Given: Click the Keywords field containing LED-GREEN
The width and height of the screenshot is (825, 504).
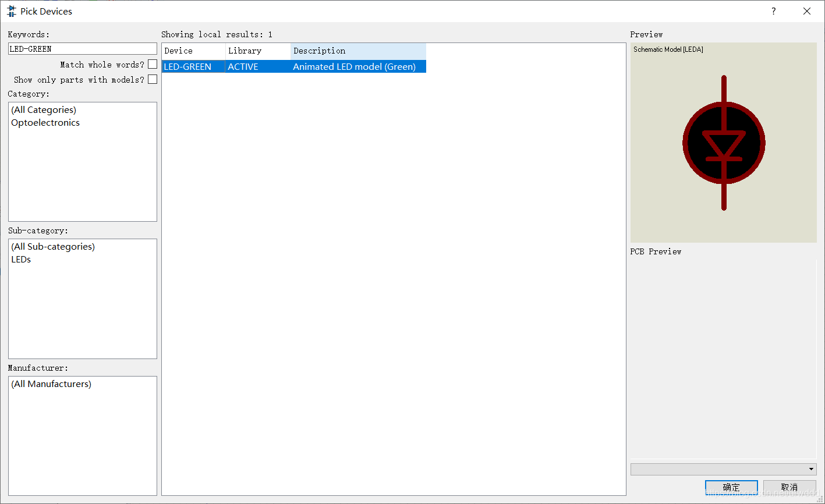Looking at the screenshot, I should tap(83, 49).
